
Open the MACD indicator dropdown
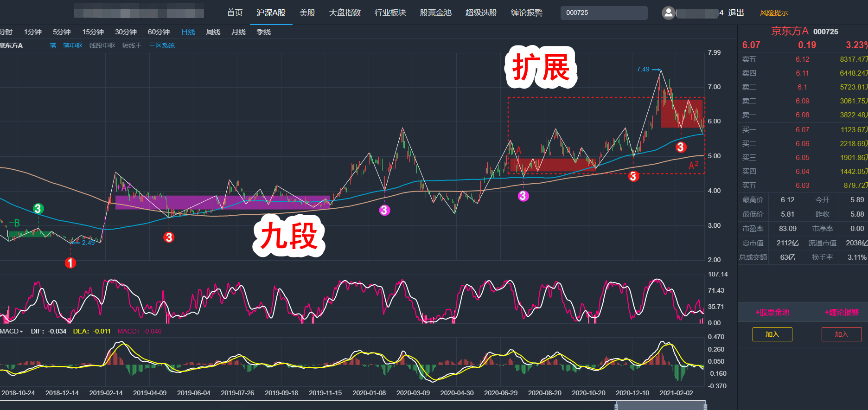point(12,331)
